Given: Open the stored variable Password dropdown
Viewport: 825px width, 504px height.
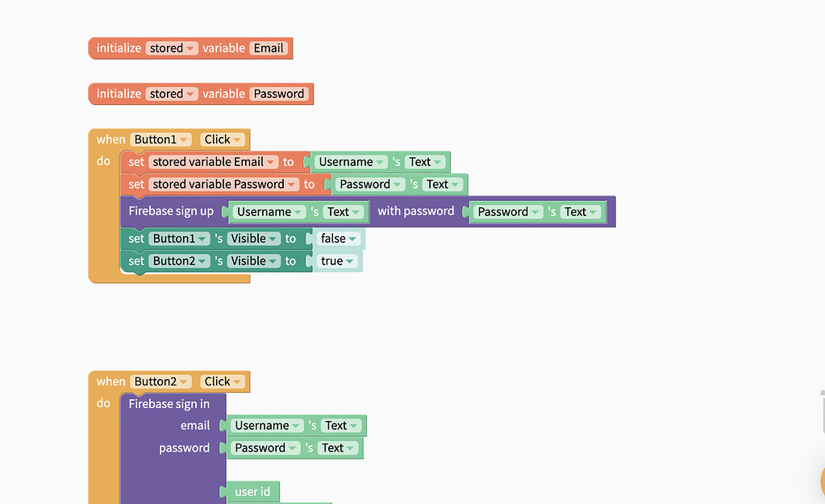Looking at the screenshot, I should click(223, 185).
